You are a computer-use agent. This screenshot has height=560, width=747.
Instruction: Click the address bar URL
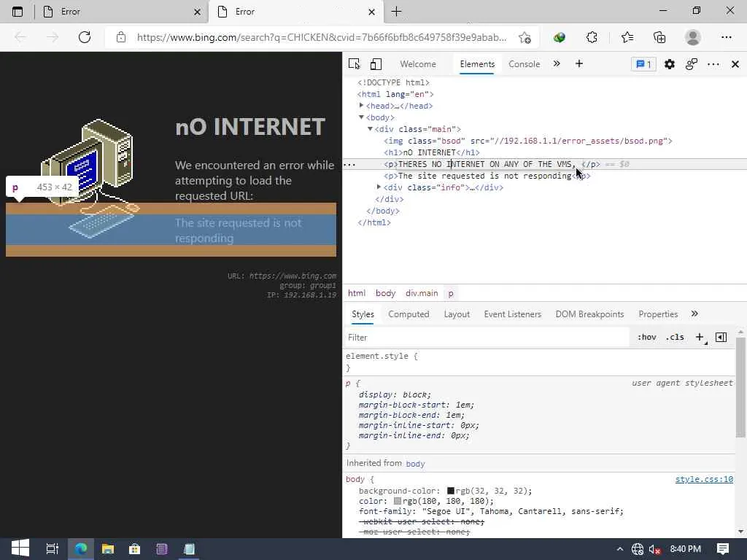tap(322, 38)
